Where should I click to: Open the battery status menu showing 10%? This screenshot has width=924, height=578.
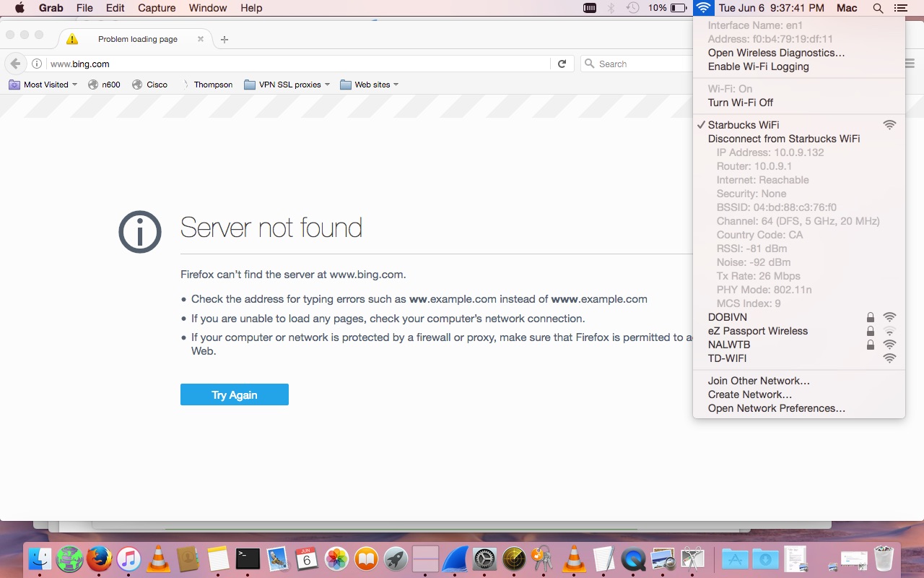click(667, 8)
